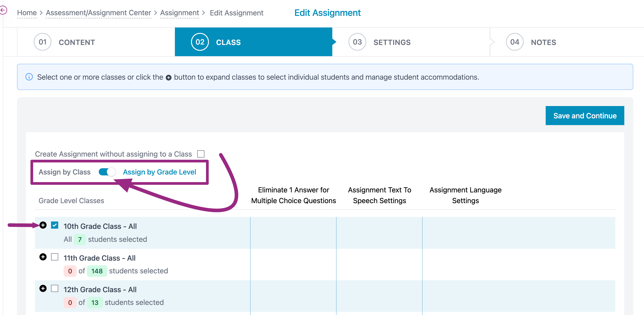644x315 pixels.
Task: Go to Home breadcrumb link
Action: 27,13
